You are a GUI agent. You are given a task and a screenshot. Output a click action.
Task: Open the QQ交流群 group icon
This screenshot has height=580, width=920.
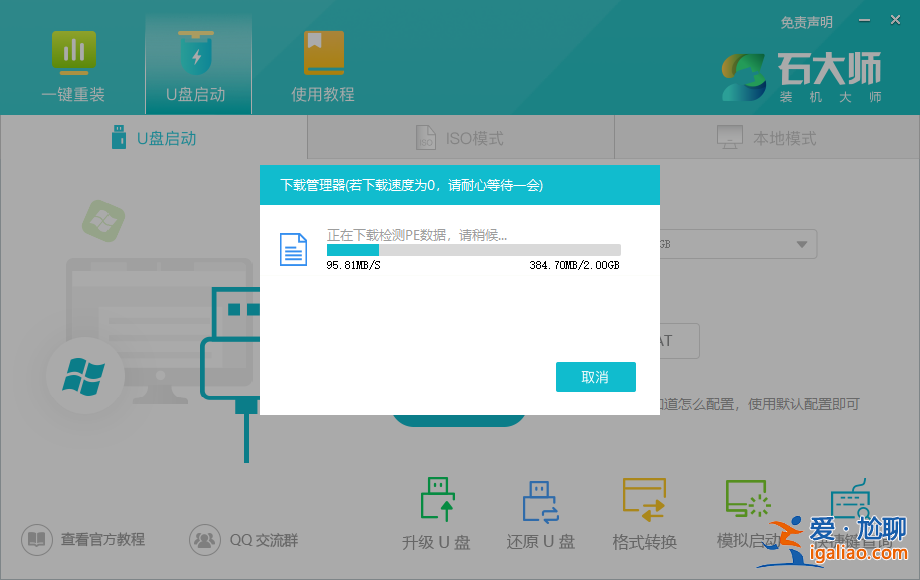click(205, 539)
